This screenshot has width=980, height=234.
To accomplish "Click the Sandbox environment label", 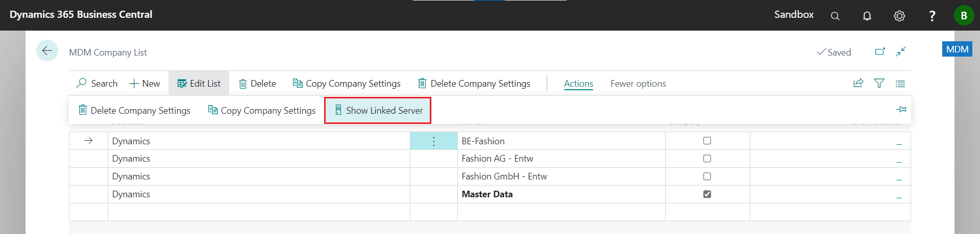I will click(794, 15).
